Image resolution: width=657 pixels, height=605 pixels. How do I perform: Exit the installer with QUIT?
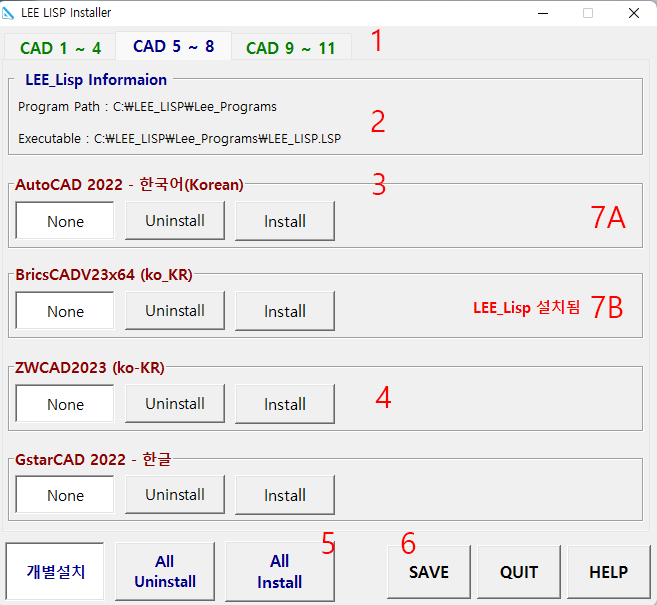point(519,572)
